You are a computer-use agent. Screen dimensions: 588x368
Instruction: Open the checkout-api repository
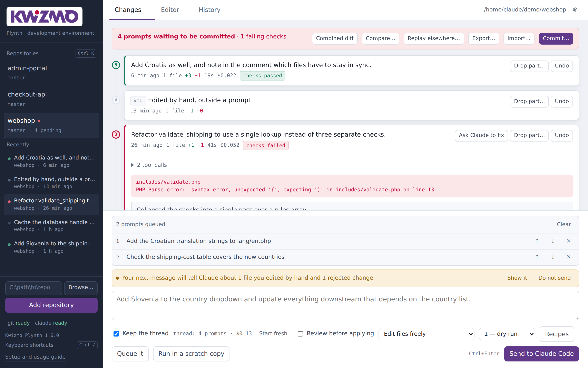click(51, 99)
